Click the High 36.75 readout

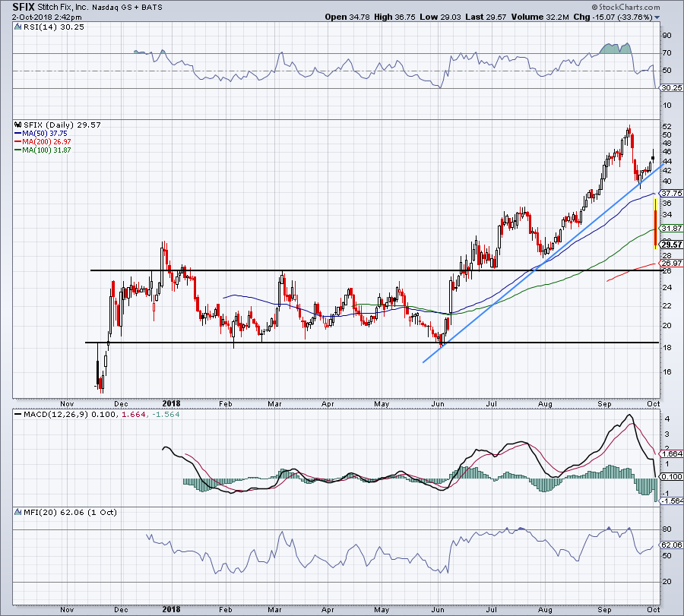click(x=394, y=17)
